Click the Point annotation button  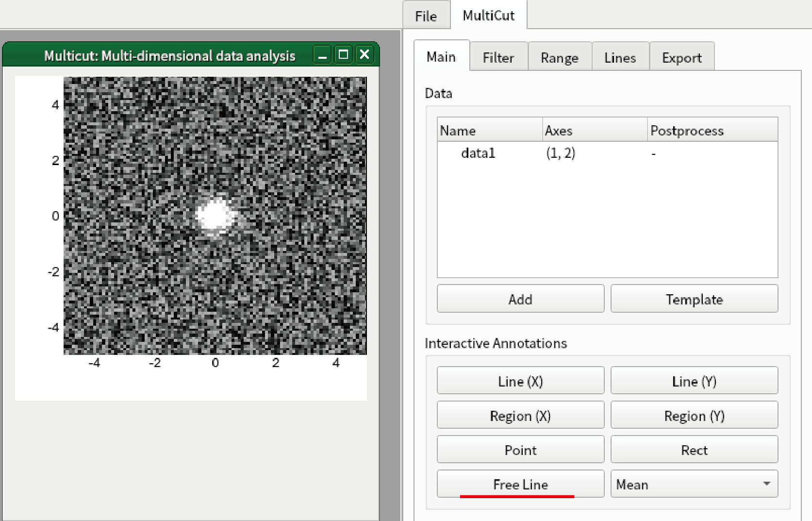(x=520, y=450)
